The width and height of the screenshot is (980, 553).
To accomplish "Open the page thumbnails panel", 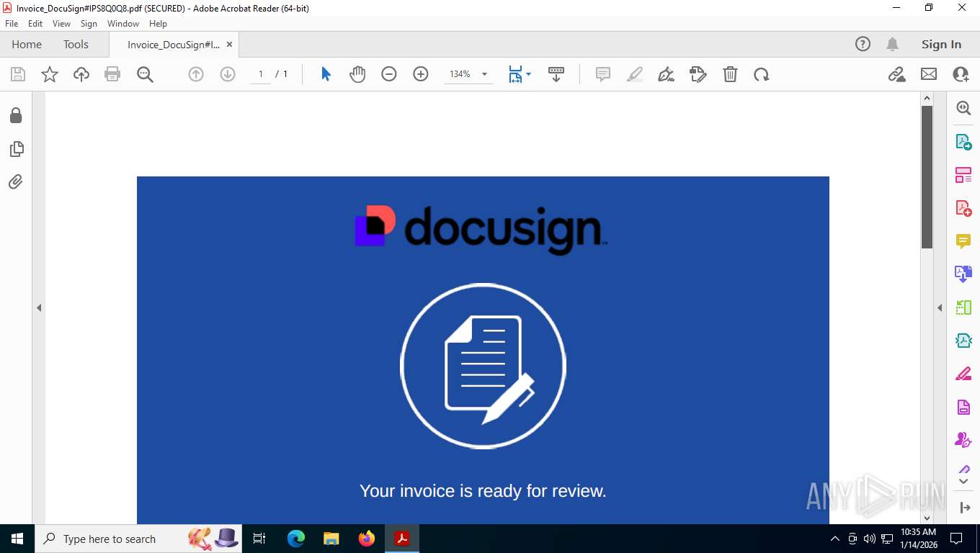I will (16, 149).
